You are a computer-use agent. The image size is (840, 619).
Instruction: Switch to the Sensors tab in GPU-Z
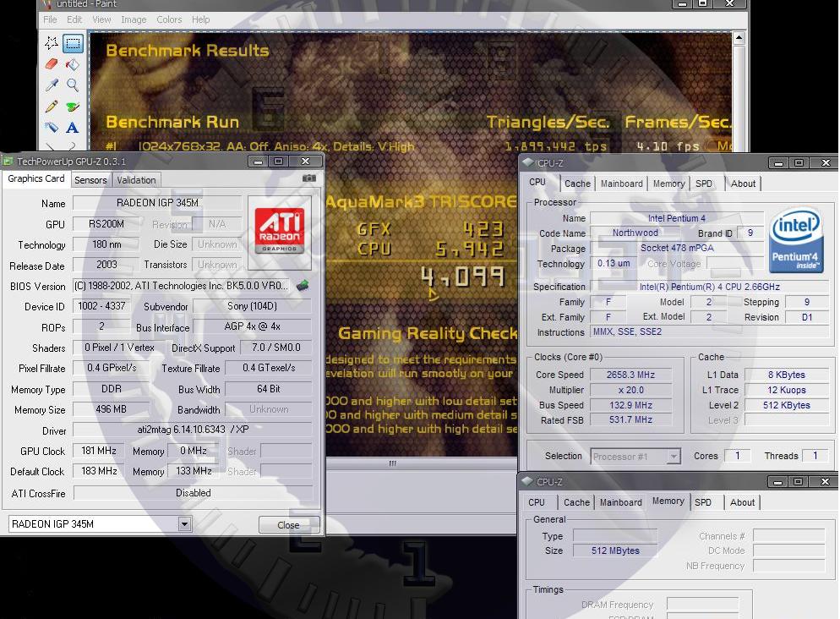90,180
